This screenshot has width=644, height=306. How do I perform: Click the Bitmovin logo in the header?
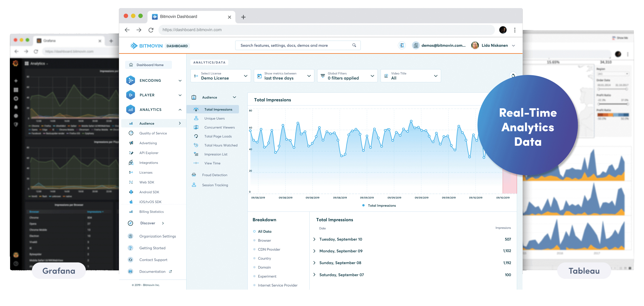coord(146,46)
